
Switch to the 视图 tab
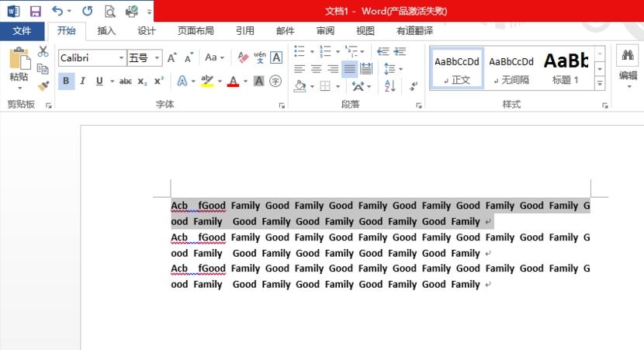(365, 31)
